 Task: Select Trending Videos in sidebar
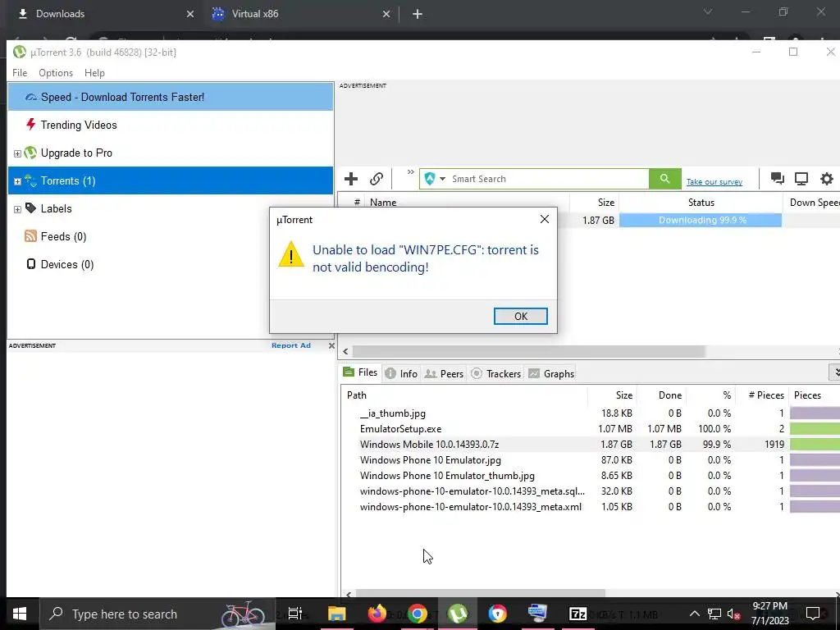pos(78,125)
